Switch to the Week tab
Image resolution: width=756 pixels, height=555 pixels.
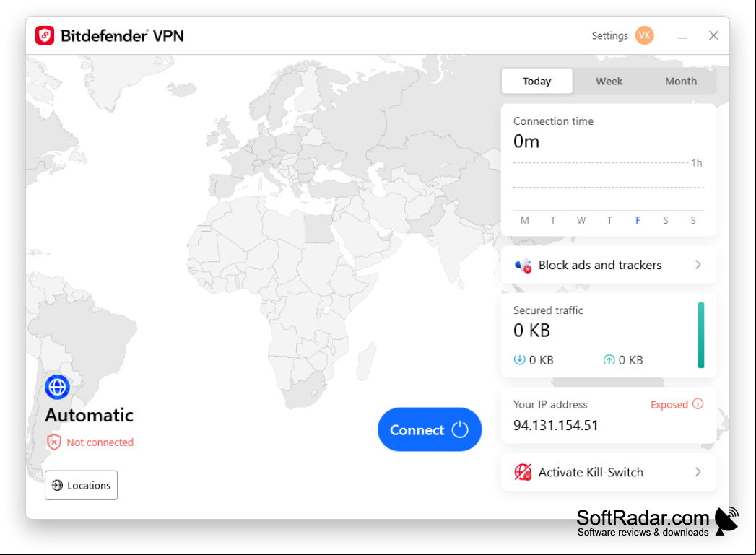click(x=609, y=81)
